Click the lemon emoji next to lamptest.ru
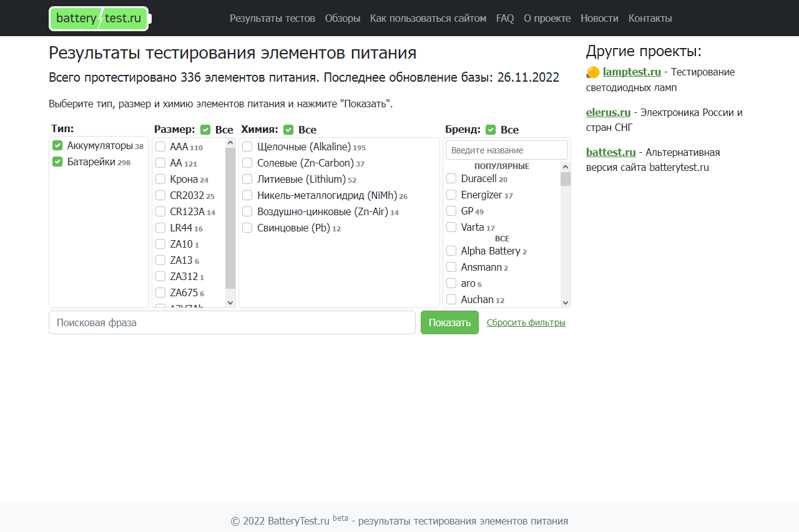Screen dimensions: 799x532 (x=592, y=72)
